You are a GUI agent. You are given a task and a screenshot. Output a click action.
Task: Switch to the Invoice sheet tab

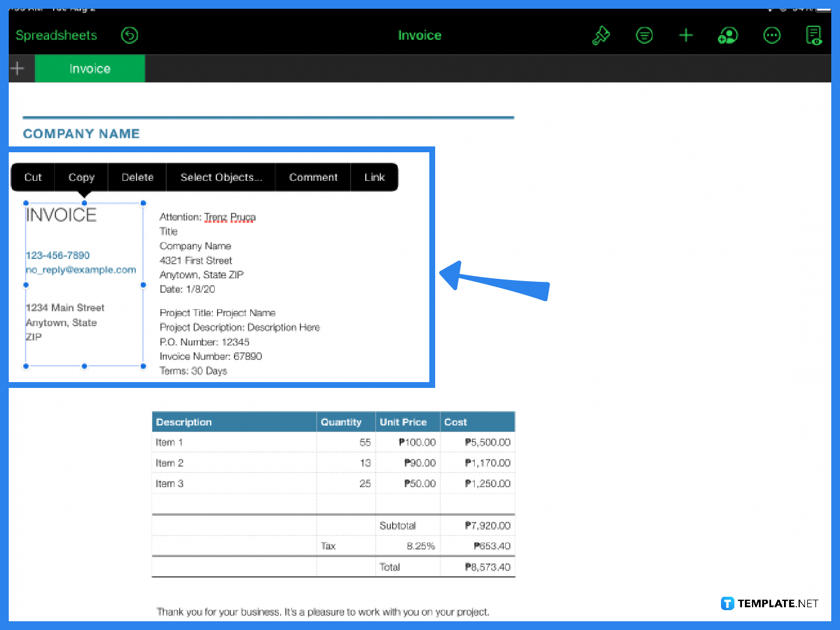click(x=89, y=68)
